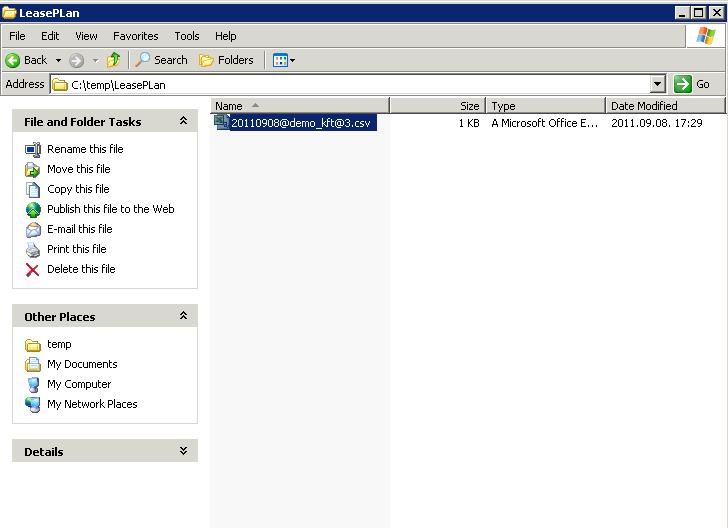Collapse the File and Folder Tasks panel
Viewport: 728px width, 528px height.
click(183, 121)
